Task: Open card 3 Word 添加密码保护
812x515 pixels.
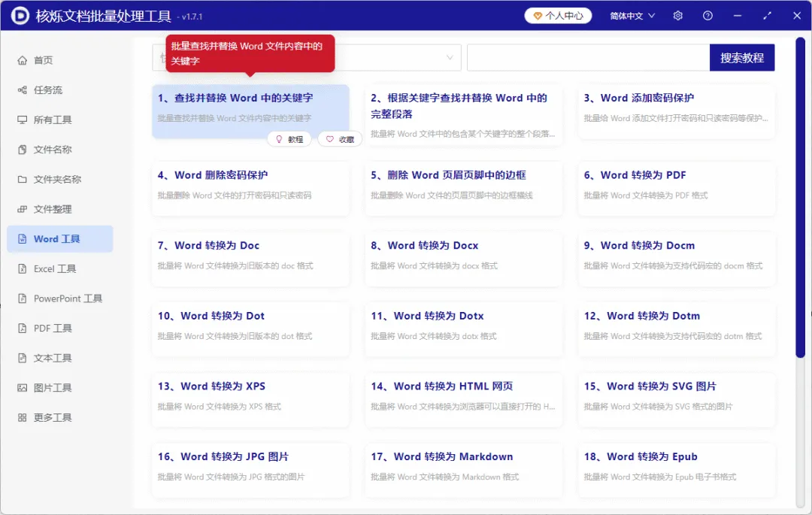Action: pos(677,111)
